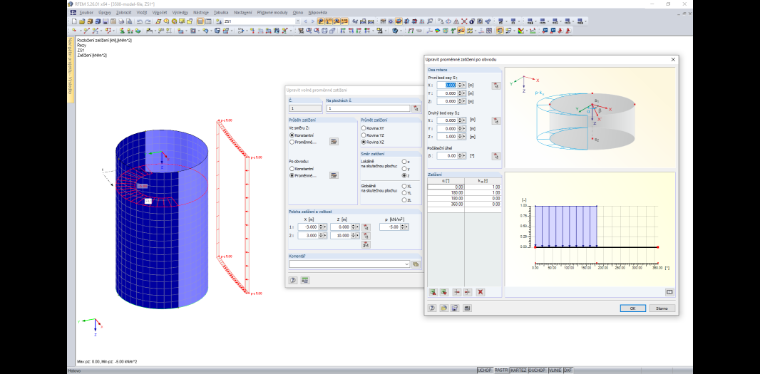Open dropdown arrow of S1 X coordinate field
Screen dimensions: 760x374
(x=464, y=85)
